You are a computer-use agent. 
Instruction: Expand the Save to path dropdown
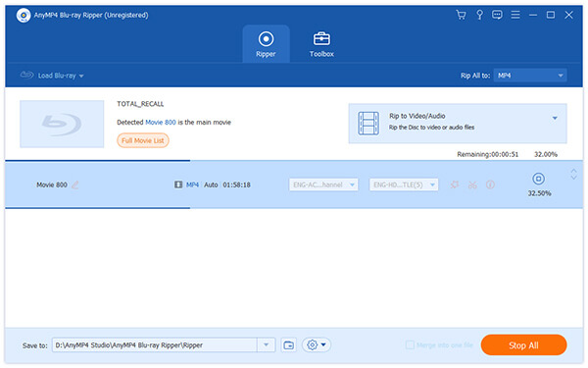266,345
